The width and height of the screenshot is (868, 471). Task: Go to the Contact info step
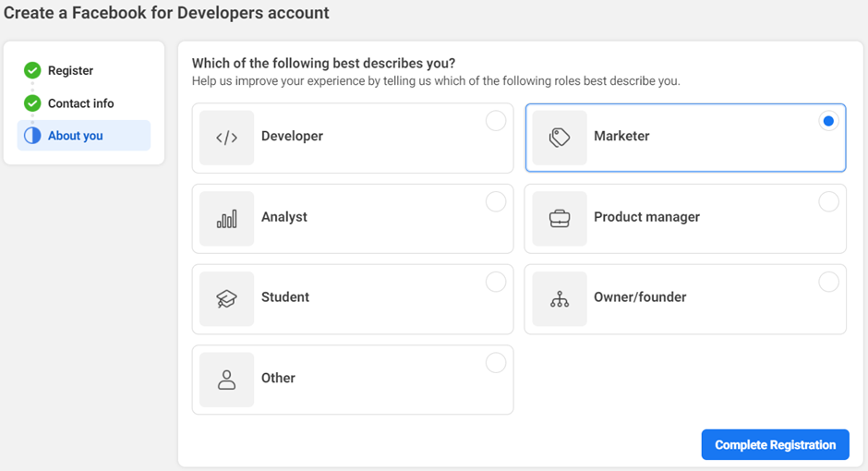pos(81,103)
